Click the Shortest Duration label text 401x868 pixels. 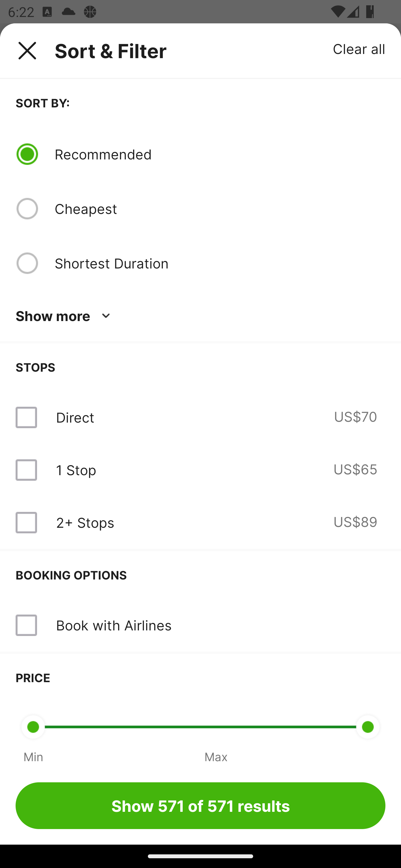point(111,263)
